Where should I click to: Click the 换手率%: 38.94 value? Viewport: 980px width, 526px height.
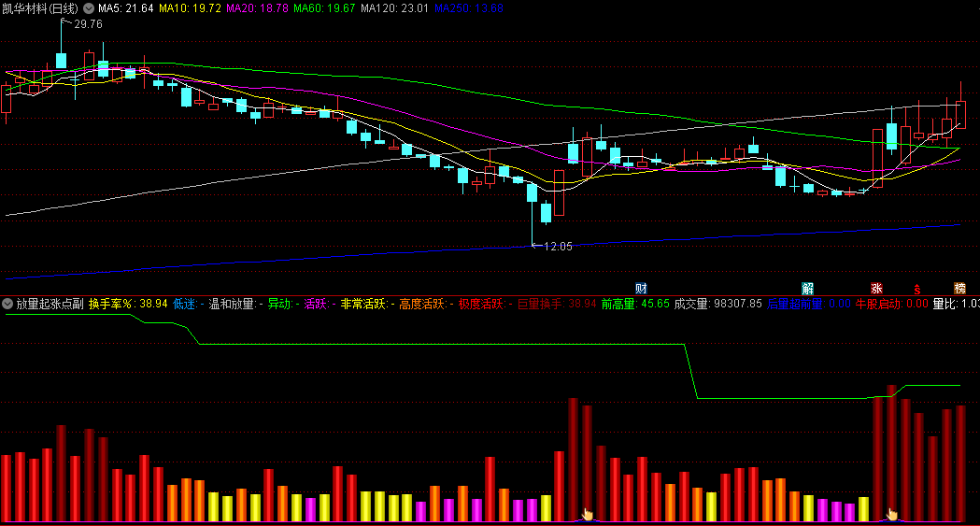(x=128, y=305)
